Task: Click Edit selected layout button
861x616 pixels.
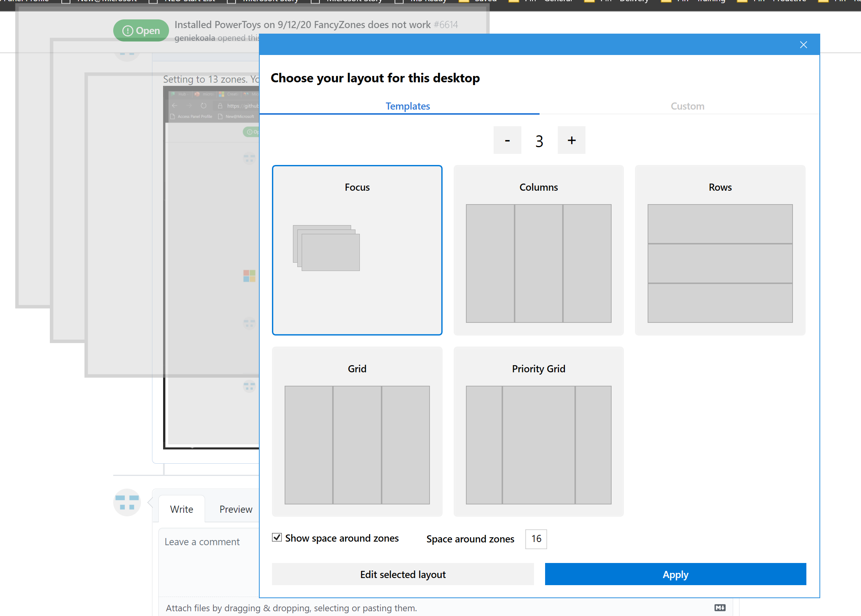Action: click(x=403, y=574)
